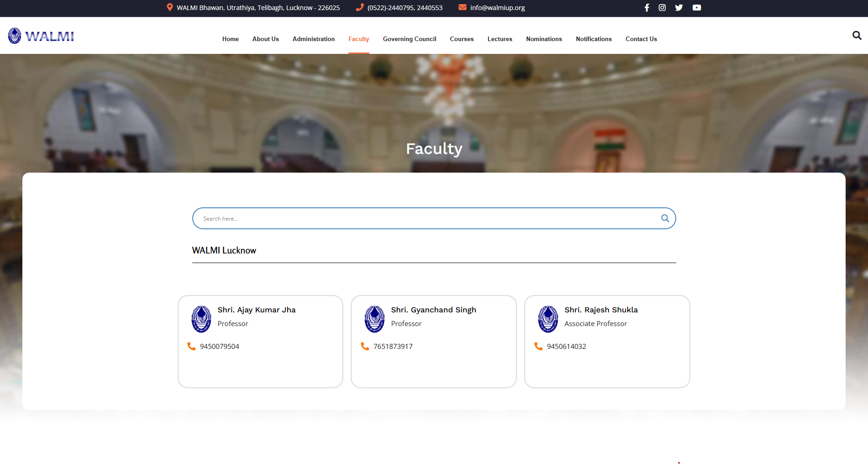This screenshot has width=868, height=464.
Task: Open the Notifications menu item
Action: pyautogui.click(x=594, y=39)
